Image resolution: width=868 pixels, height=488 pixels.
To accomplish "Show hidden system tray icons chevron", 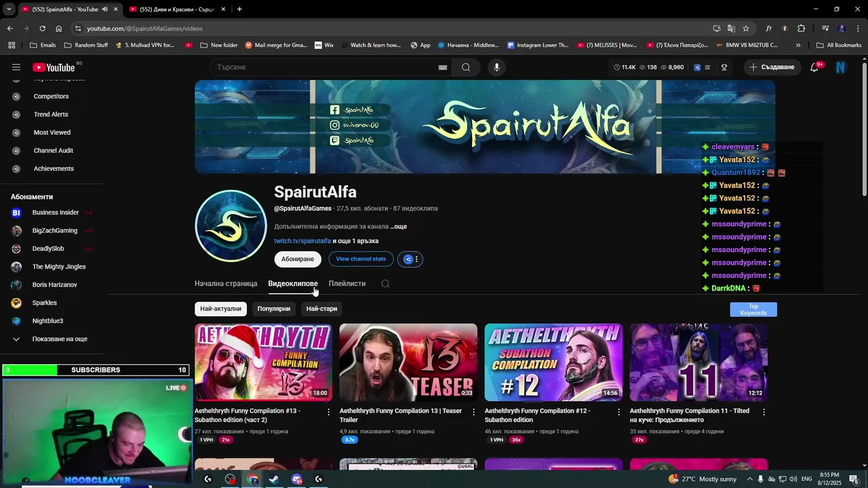I will 750,479.
